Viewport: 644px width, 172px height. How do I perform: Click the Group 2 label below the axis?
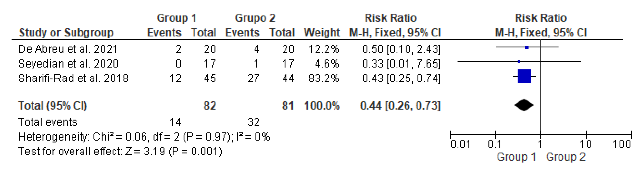tap(566, 157)
